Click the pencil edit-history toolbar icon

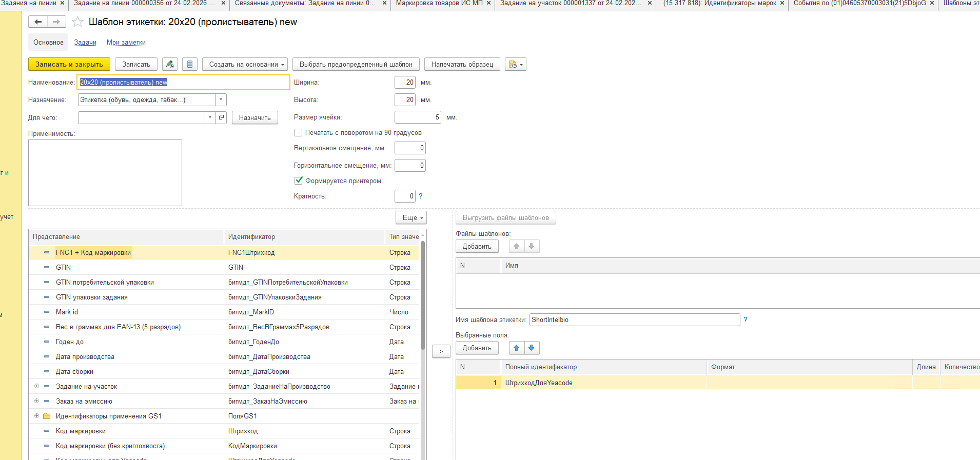[170, 64]
